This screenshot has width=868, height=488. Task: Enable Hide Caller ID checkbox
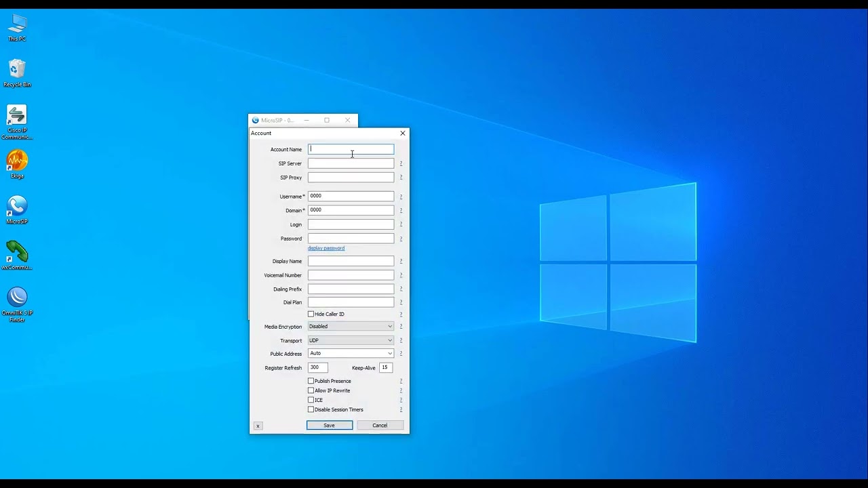[x=311, y=314]
